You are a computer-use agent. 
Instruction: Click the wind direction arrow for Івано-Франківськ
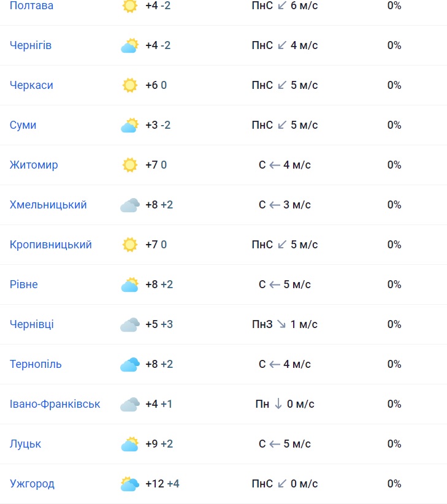[x=278, y=404]
